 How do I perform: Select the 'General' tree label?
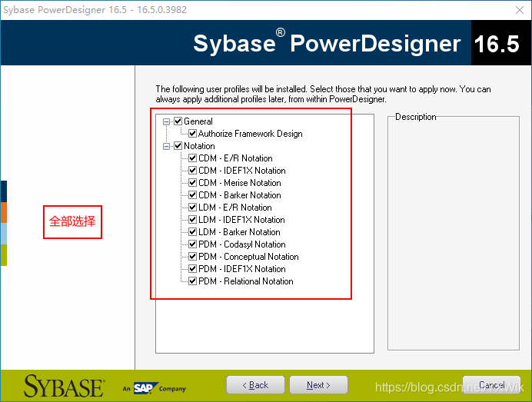[x=198, y=121]
